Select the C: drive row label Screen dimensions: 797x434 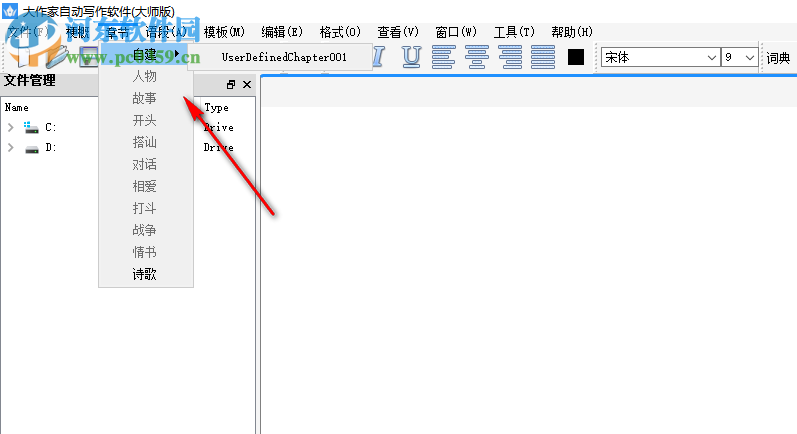[x=50, y=128]
